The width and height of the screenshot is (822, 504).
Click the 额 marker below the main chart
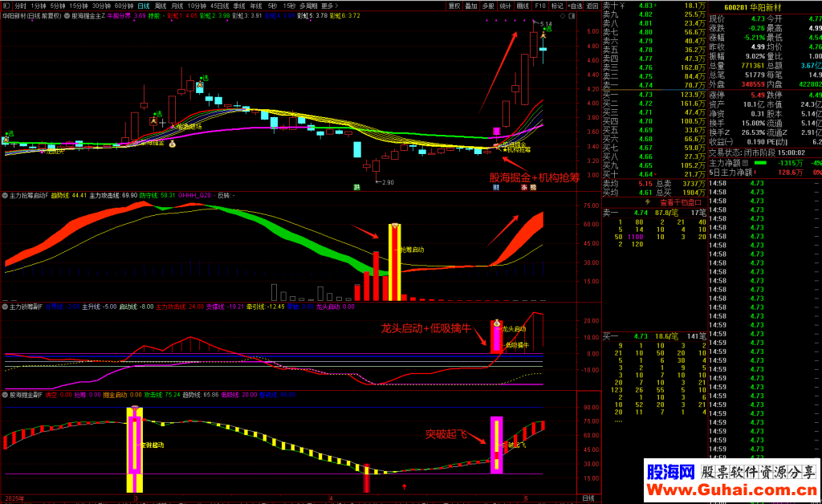[x=533, y=187]
